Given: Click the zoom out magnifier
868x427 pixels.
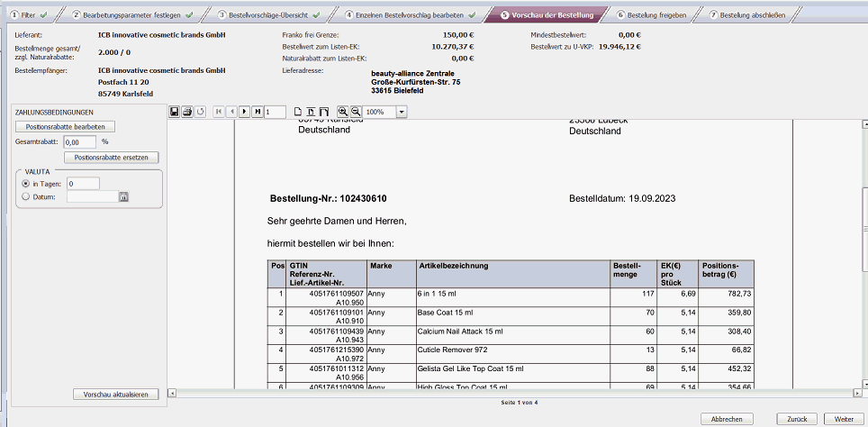Looking at the screenshot, I should (356, 112).
